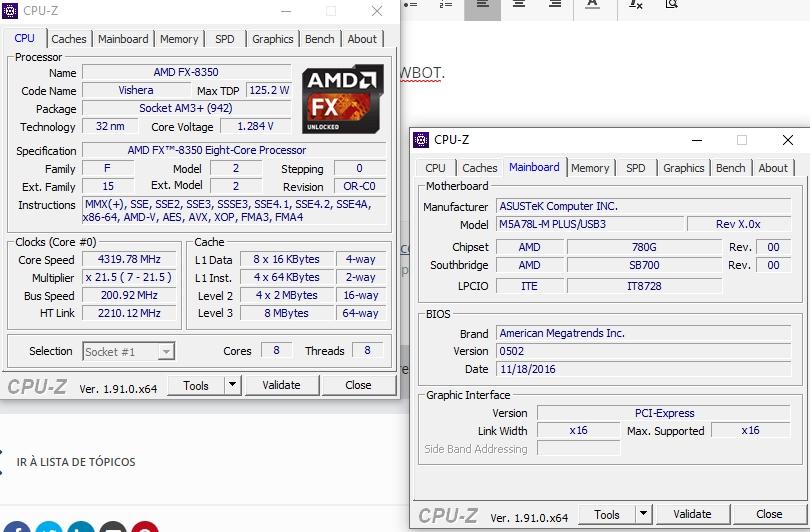Click the Core Voltage value 1.284 V
Image resolution: width=810 pixels, height=532 pixels.
point(256,127)
